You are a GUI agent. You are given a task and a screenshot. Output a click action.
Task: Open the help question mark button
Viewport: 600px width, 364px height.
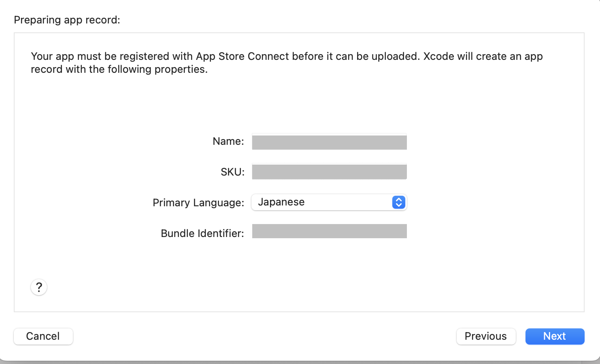39,287
